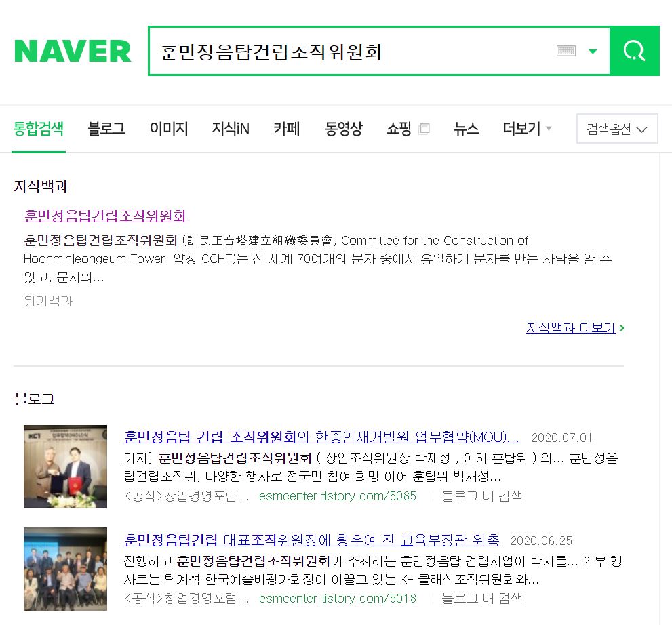Expand the 더보기 menu

tap(527, 129)
